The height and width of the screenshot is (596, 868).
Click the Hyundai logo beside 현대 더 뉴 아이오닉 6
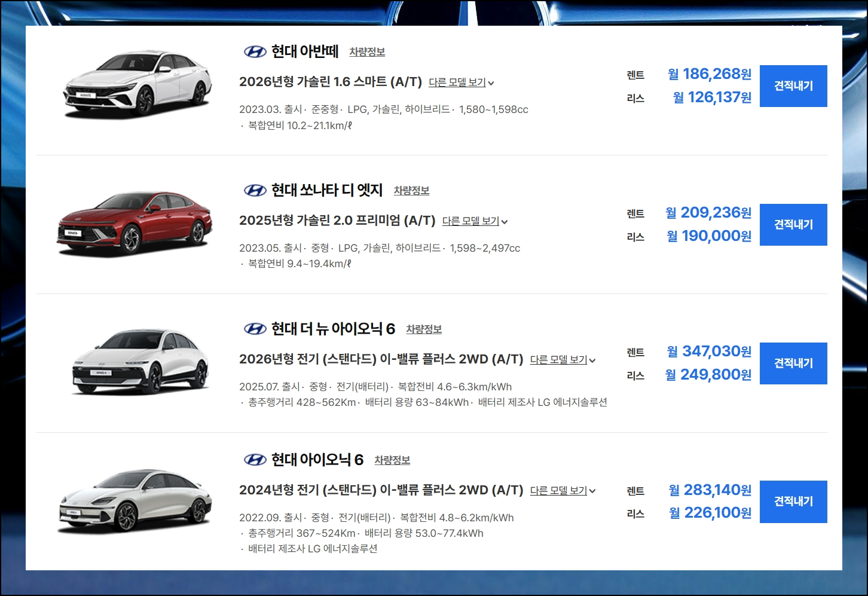pos(255,329)
